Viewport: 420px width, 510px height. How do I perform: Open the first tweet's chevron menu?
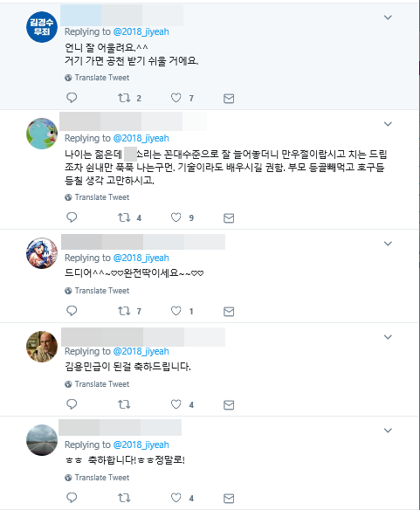coord(388,17)
